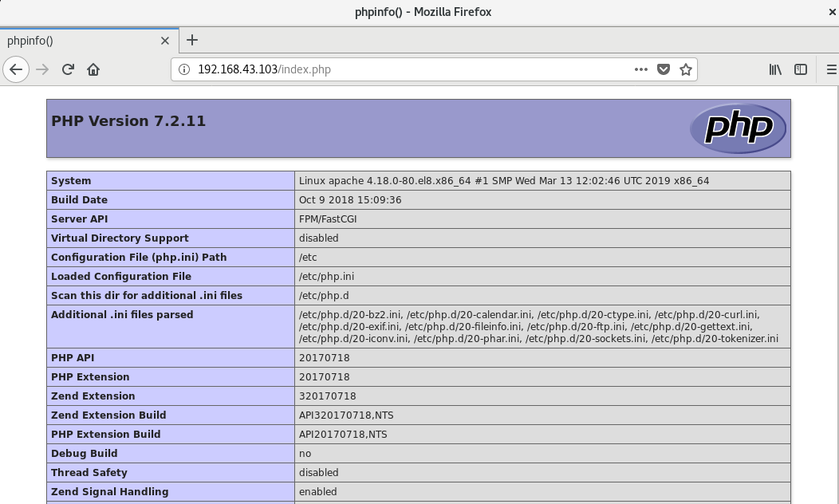Screen dimensions: 839x504
Task: Click PHP Extension Build label
Action: (106, 435)
